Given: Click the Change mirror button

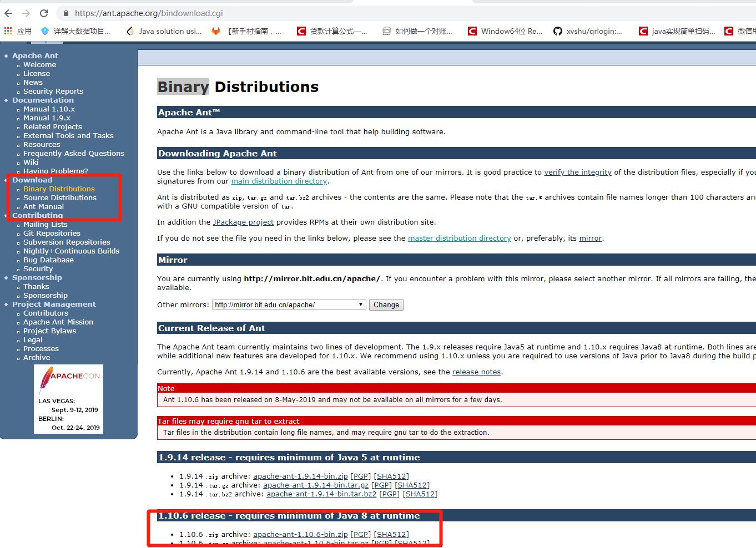Looking at the screenshot, I should 386,305.
